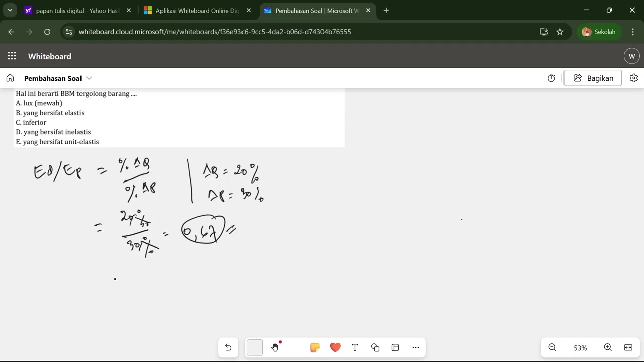Click the Bagikan share button

point(593,78)
